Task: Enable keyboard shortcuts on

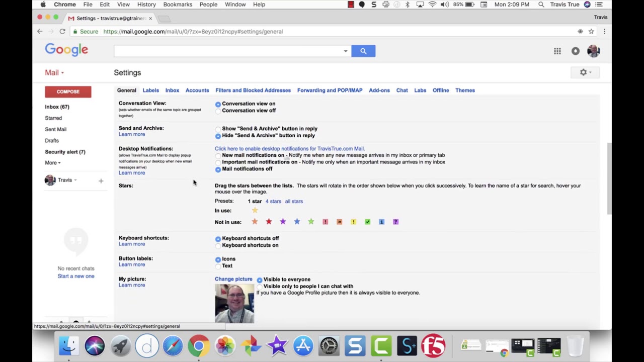Action: point(218,246)
